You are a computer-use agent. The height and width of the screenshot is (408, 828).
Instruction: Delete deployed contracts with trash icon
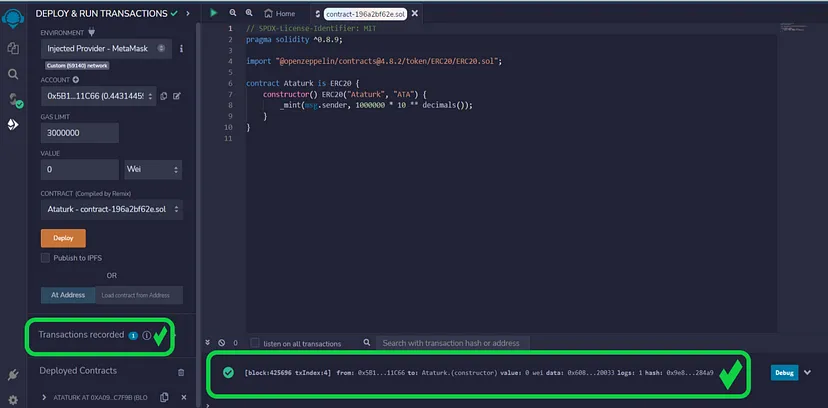coord(181,371)
